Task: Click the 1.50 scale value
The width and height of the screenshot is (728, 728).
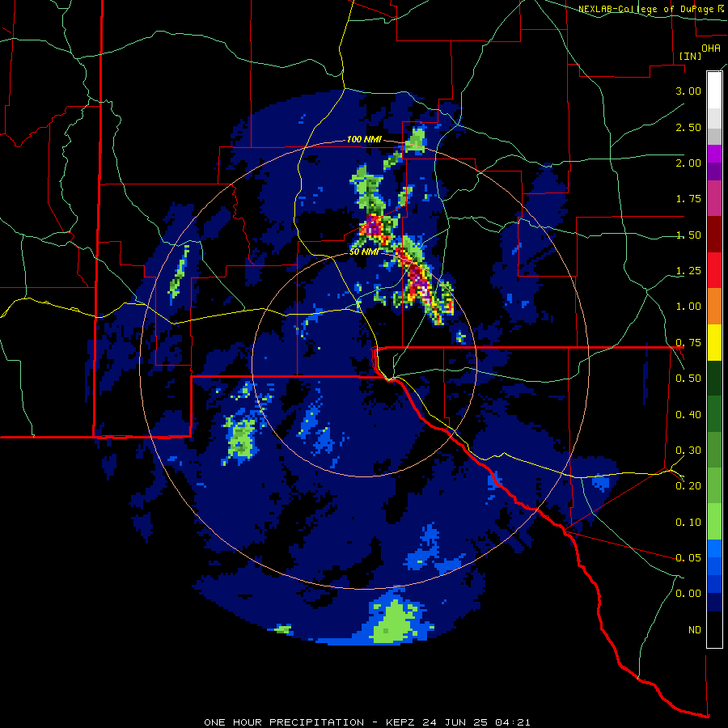Action: pyautogui.click(x=688, y=235)
